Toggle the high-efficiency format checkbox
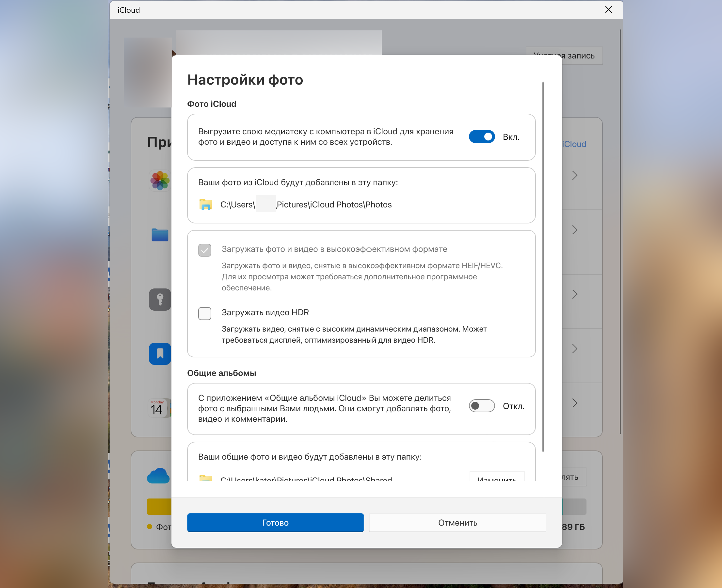722x588 pixels. coord(204,250)
